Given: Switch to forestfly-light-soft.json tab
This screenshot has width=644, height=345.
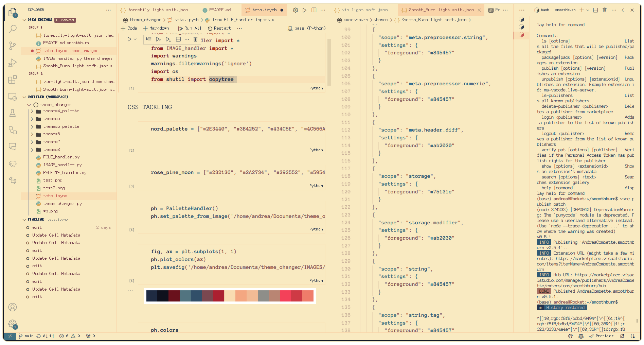Looking at the screenshot, I should pos(155,10).
